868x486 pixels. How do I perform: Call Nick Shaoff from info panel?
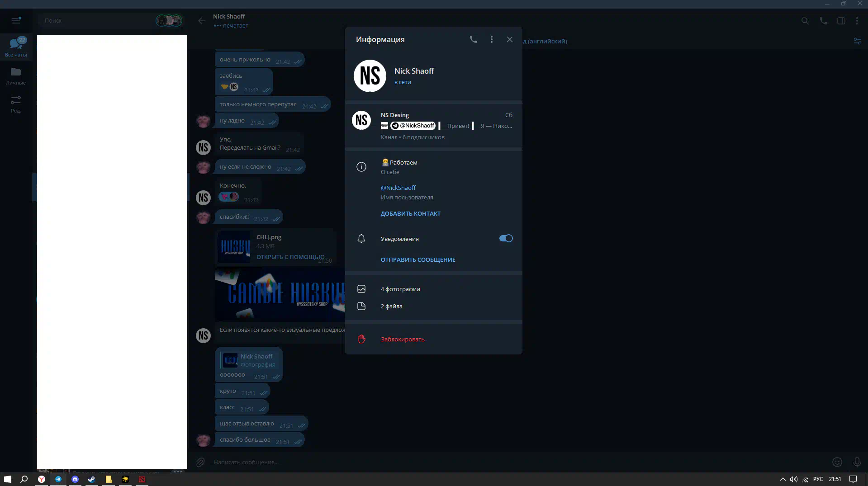click(473, 39)
